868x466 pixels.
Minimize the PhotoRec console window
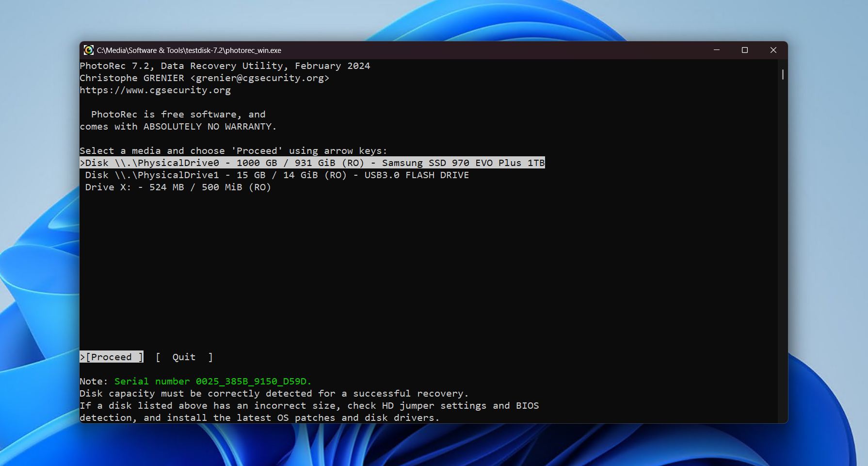click(716, 50)
